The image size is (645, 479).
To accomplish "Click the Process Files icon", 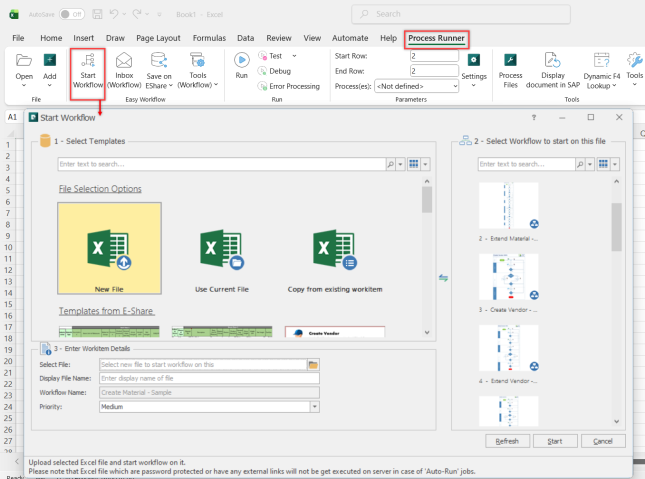I will (x=510, y=60).
